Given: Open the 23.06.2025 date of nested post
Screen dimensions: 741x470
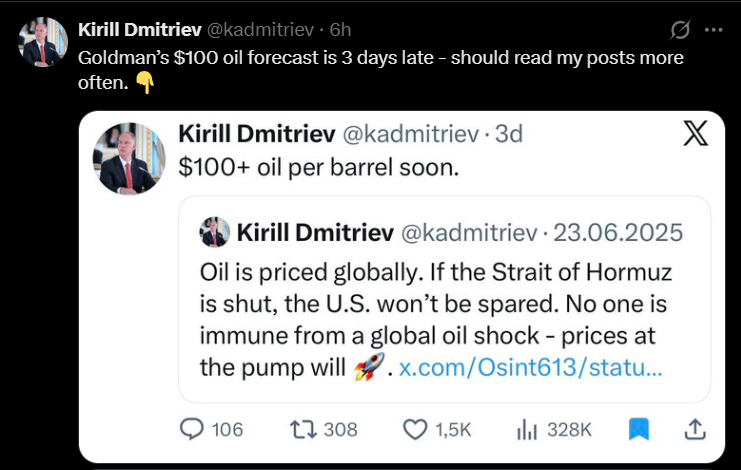Looking at the screenshot, I should [620, 233].
